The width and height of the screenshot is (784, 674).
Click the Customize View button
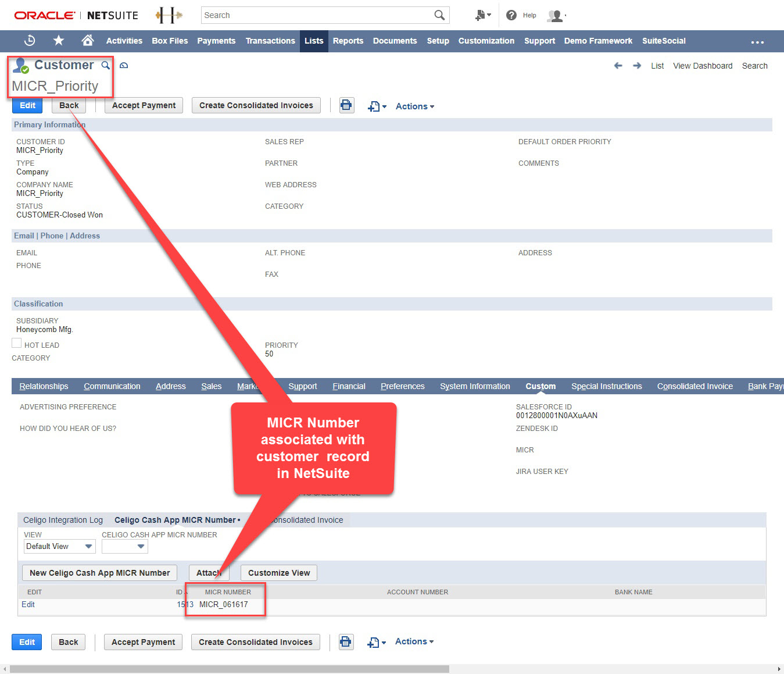click(279, 573)
